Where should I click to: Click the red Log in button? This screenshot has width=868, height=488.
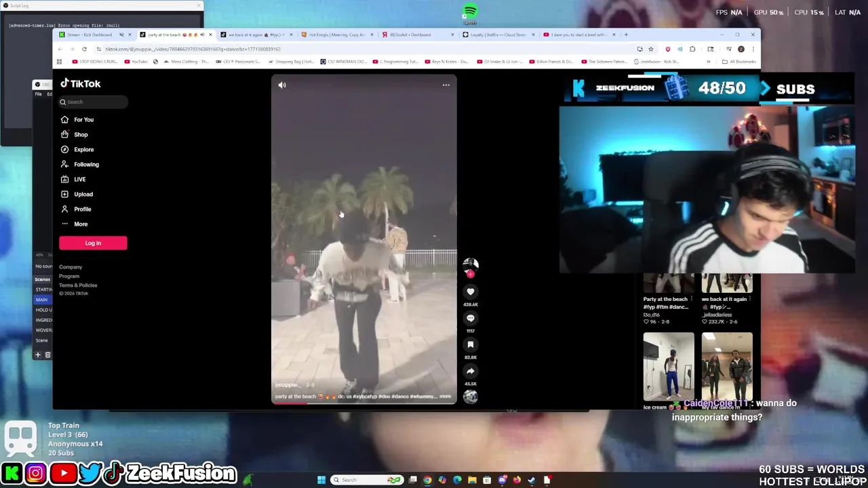tap(93, 243)
